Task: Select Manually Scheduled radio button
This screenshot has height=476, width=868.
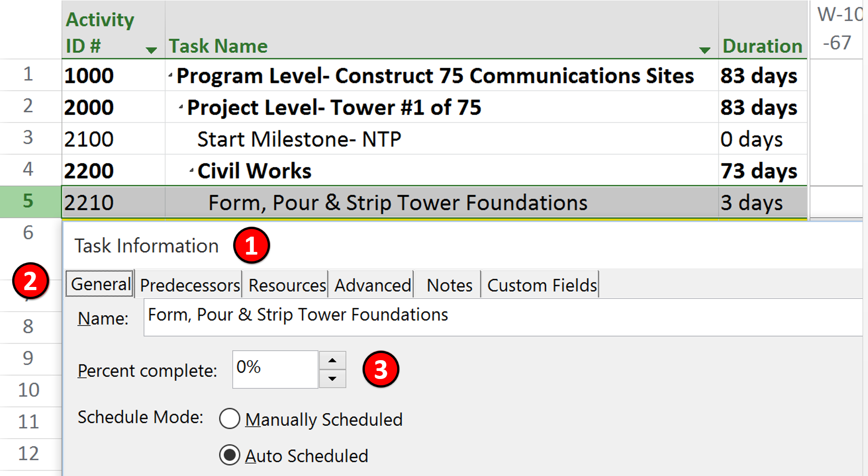Action: coord(230,419)
